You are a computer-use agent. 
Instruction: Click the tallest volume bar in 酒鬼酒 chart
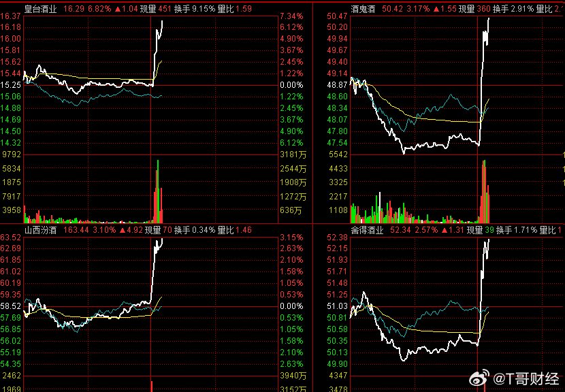click(484, 191)
